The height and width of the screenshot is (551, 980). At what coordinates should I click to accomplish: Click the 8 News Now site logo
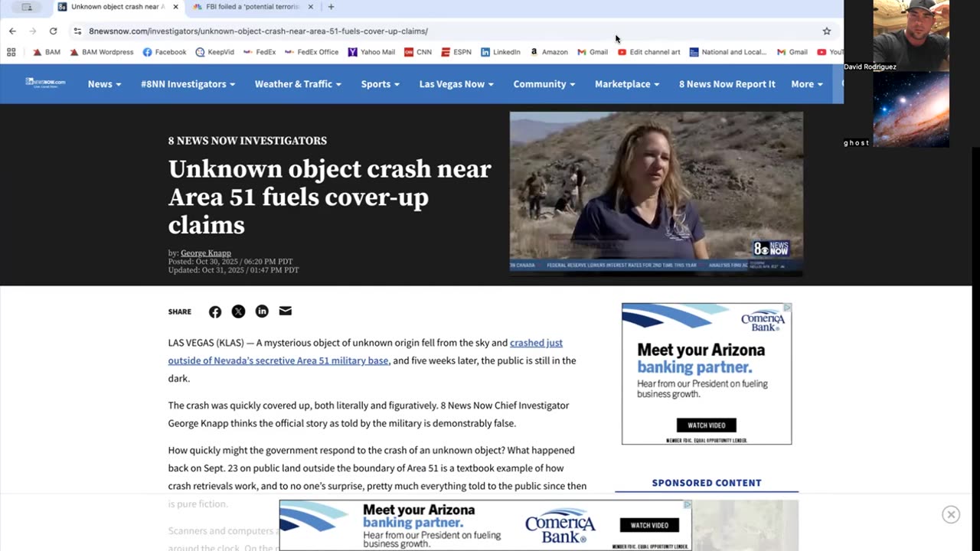coord(45,83)
